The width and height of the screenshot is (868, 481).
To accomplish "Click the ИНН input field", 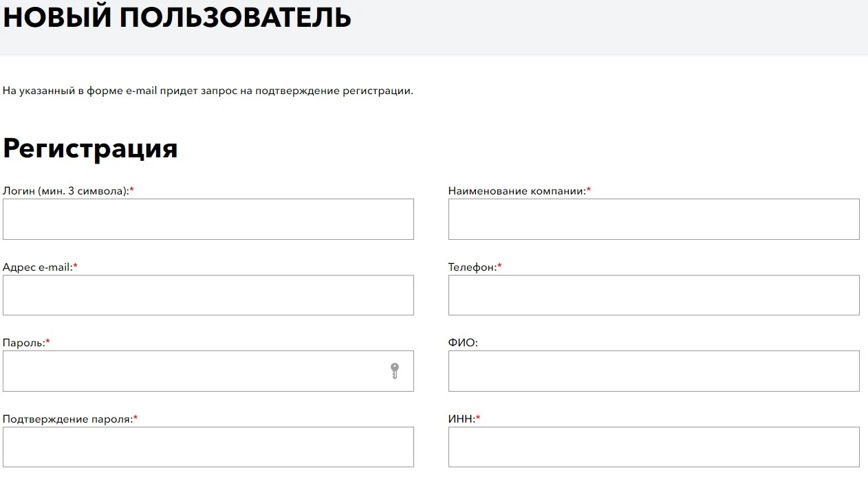I will click(652, 447).
